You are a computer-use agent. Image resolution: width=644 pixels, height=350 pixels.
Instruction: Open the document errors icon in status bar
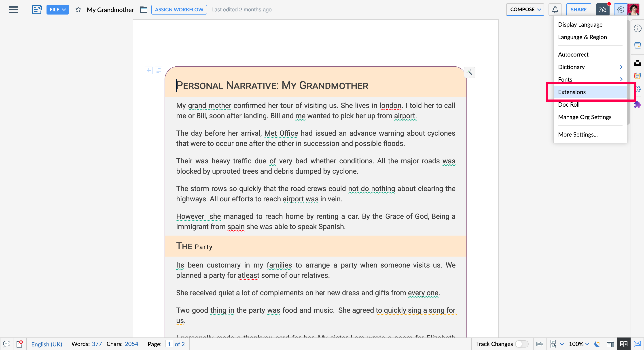(x=19, y=344)
